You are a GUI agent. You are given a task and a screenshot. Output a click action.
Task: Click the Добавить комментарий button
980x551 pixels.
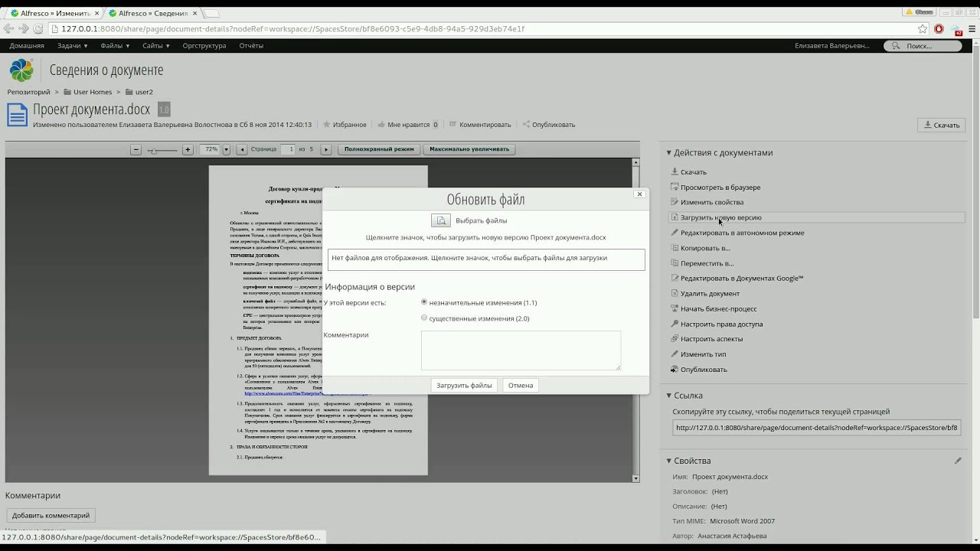coord(51,516)
